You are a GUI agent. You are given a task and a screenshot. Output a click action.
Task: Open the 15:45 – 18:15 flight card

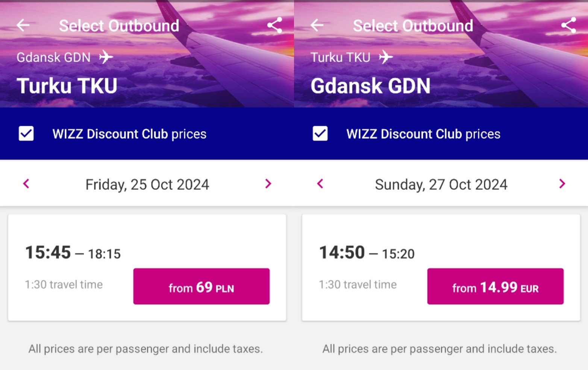[147, 267]
